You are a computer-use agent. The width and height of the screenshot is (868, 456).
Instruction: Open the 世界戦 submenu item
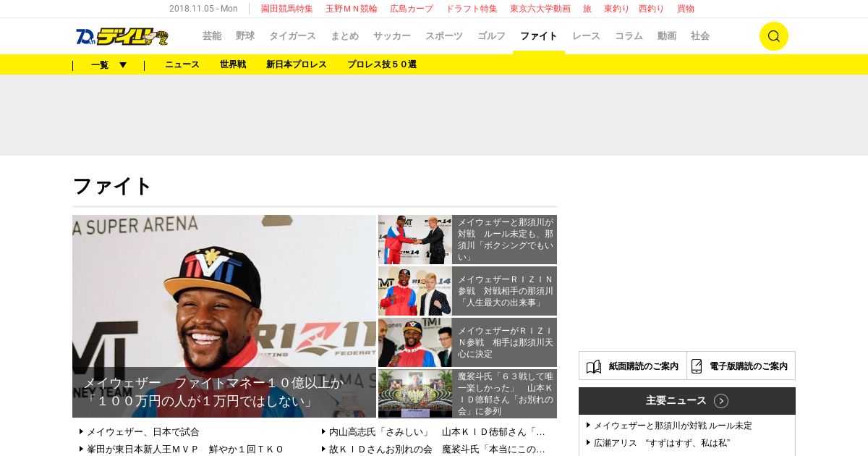tap(233, 64)
